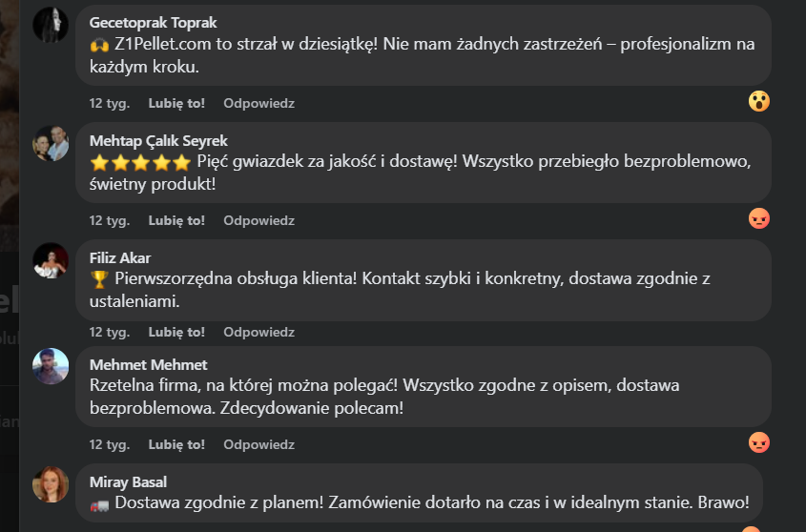
Task: Like Filiz Akar's comment
Action: [176, 332]
